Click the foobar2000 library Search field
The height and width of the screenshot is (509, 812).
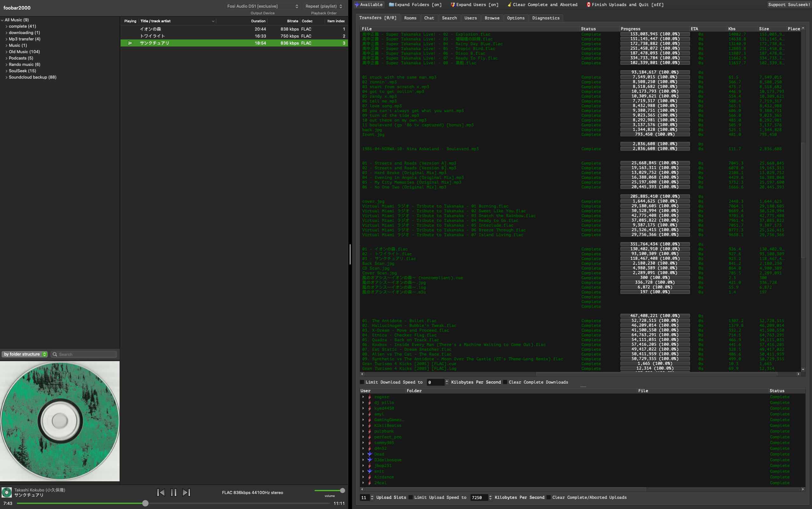(x=84, y=354)
